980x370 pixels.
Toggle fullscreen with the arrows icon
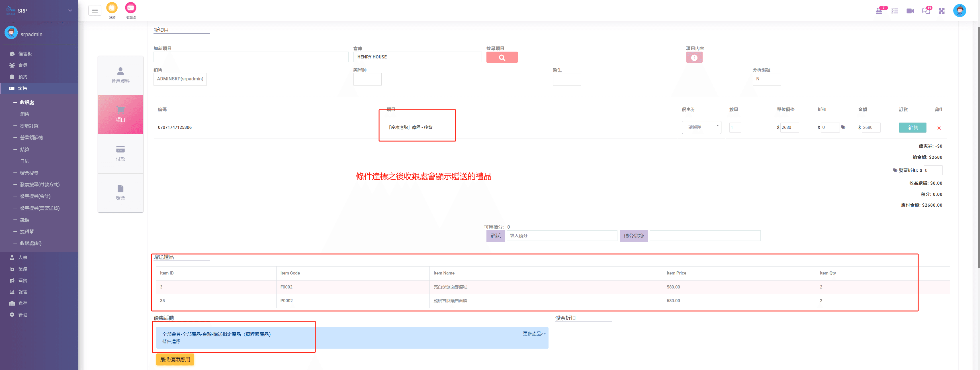tap(942, 11)
